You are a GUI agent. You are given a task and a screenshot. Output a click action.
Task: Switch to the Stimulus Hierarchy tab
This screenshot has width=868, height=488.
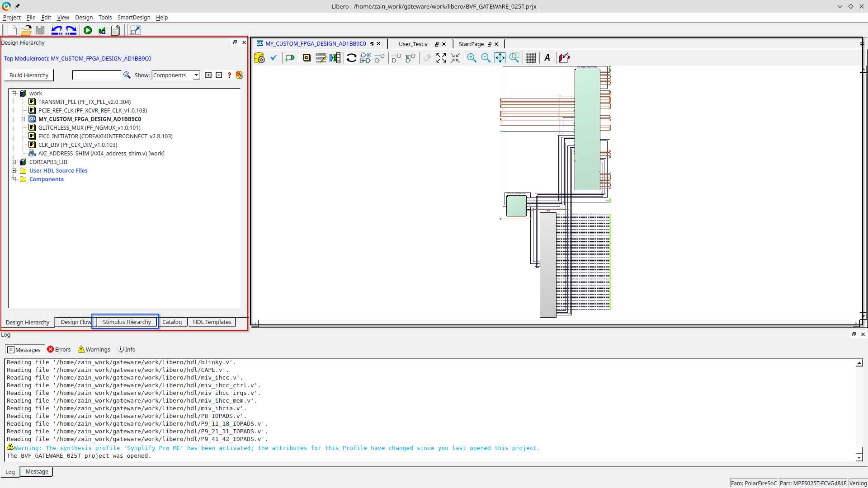(x=127, y=322)
